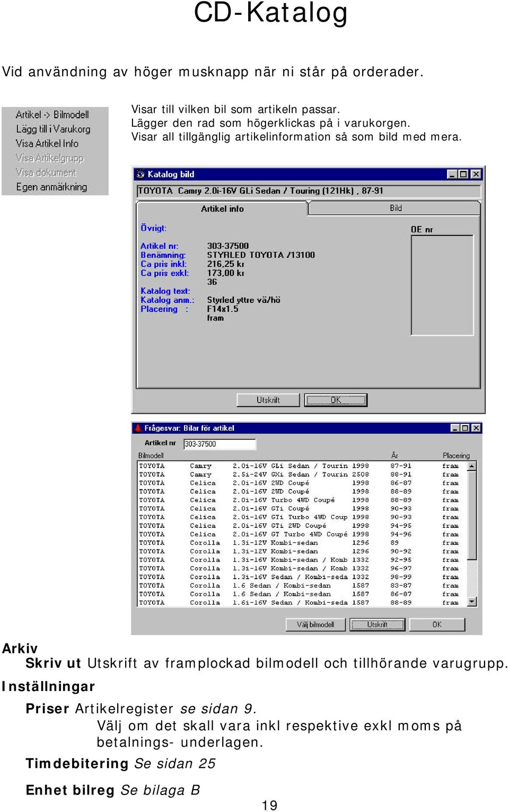Screen dimensions: 509x812
Task: Click OK button in Frågesvar window
Action: tap(437, 624)
